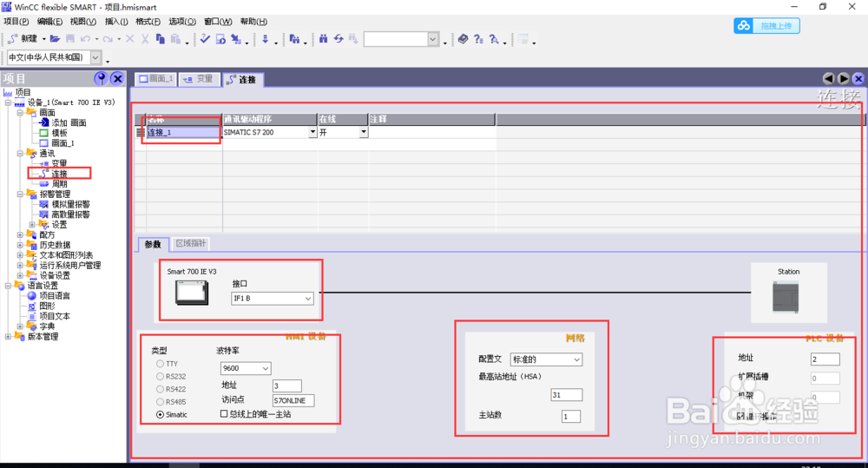Collapse the 通讯 tree node

[20, 154]
